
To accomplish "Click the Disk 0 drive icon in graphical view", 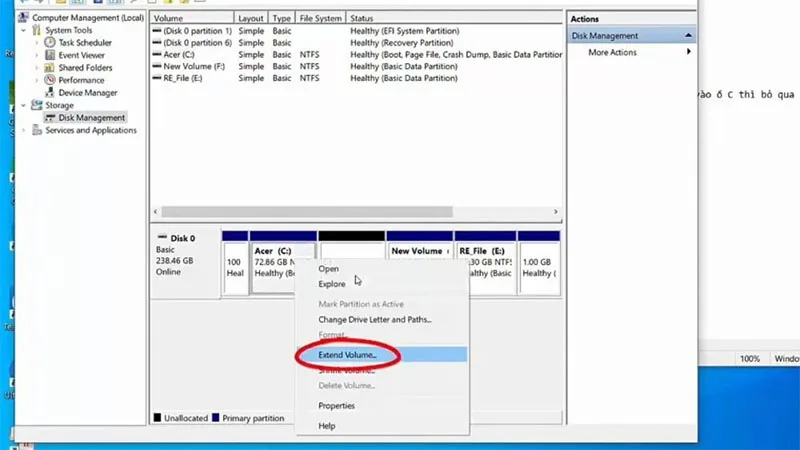I will (x=162, y=237).
